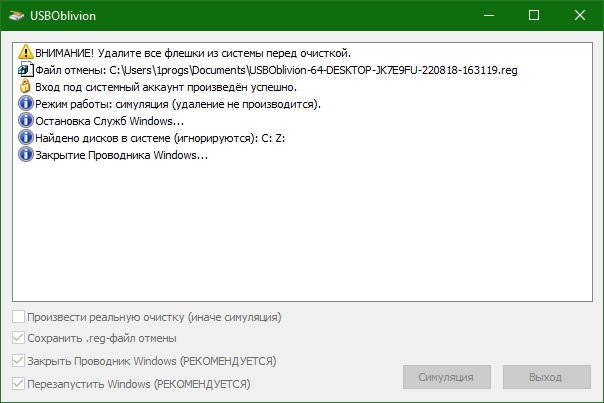Click the Выход button
604x403 pixels.
[547, 377]
